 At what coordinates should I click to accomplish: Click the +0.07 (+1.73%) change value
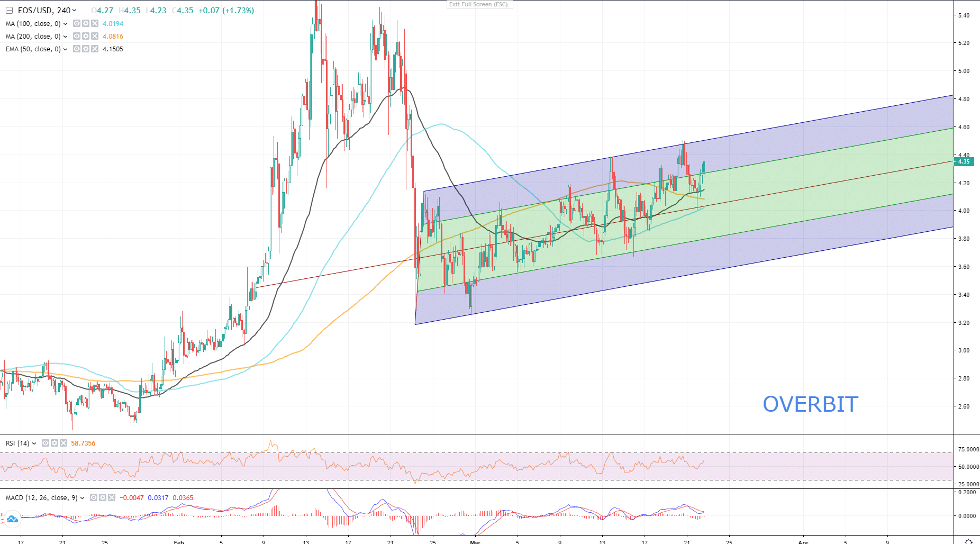[x=226, y=11]
